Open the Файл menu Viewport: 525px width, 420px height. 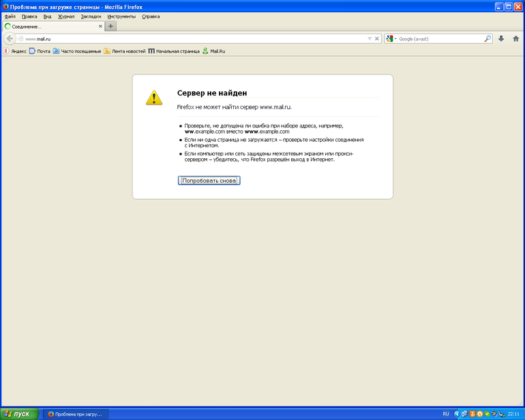coord(10,16)
